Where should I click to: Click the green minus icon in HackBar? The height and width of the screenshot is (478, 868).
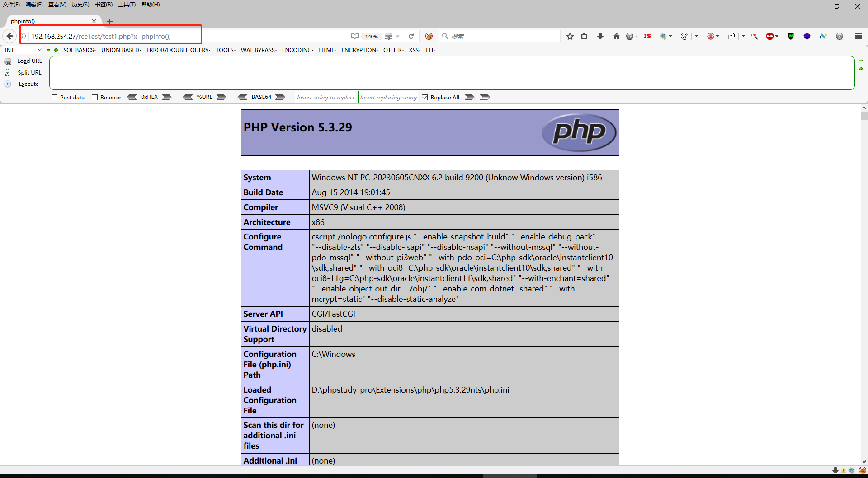(48, 50)
